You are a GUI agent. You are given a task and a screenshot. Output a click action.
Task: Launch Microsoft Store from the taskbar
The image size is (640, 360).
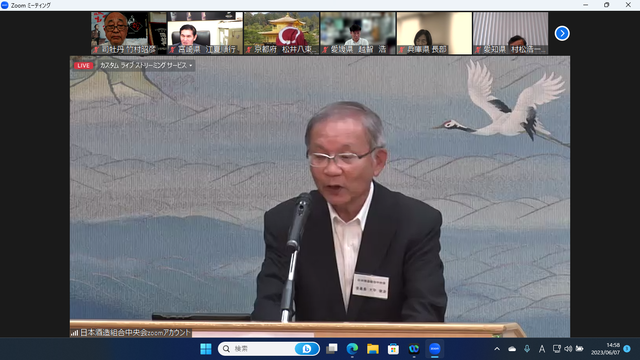[x=393, y=349]
